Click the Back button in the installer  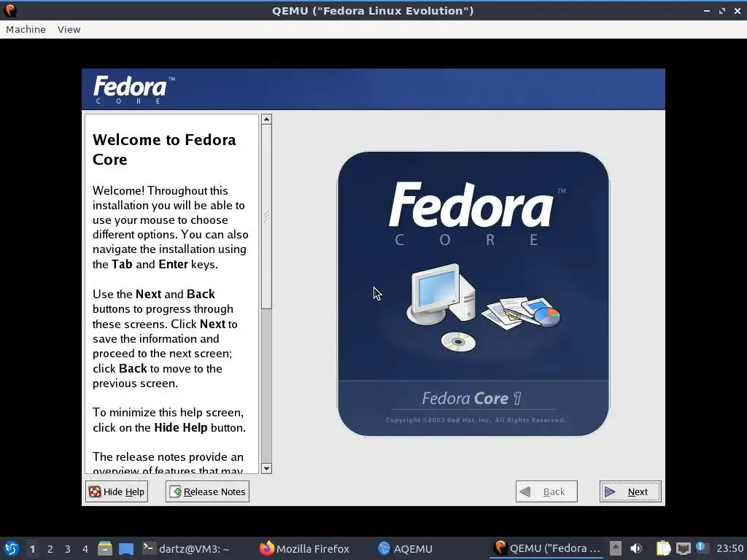click(x=546, y=491)
